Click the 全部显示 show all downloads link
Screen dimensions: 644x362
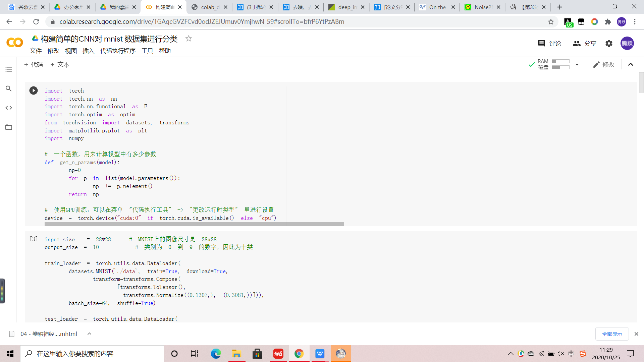(x=612, y=334)
